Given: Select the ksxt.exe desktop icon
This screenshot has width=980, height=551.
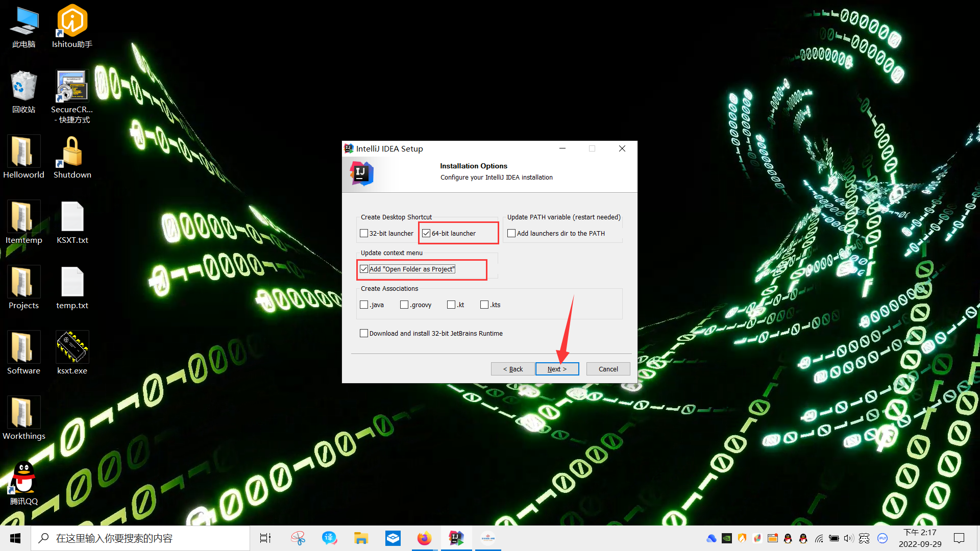Looking at the screenshot, I should pos(72,347).
